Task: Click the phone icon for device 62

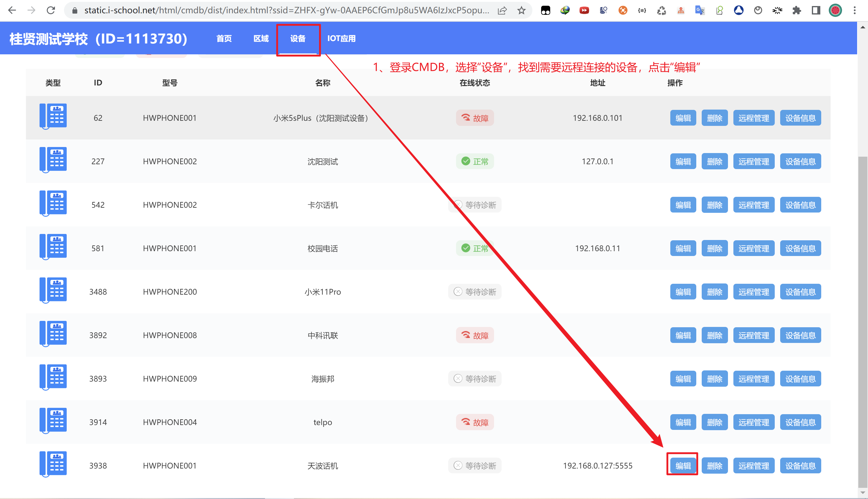Action: click(53, 117)
